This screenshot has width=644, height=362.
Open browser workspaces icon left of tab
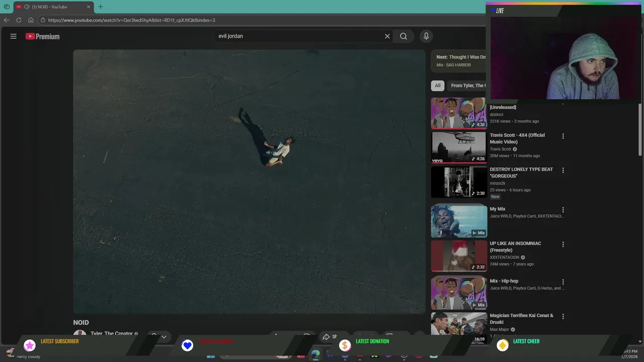pyautogui.click(x=7, y=7)
